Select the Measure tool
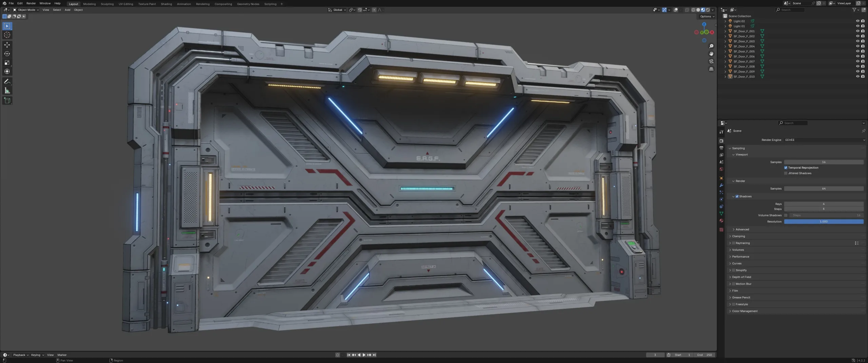This screenshot has height=363, width=868. [7, 90]
